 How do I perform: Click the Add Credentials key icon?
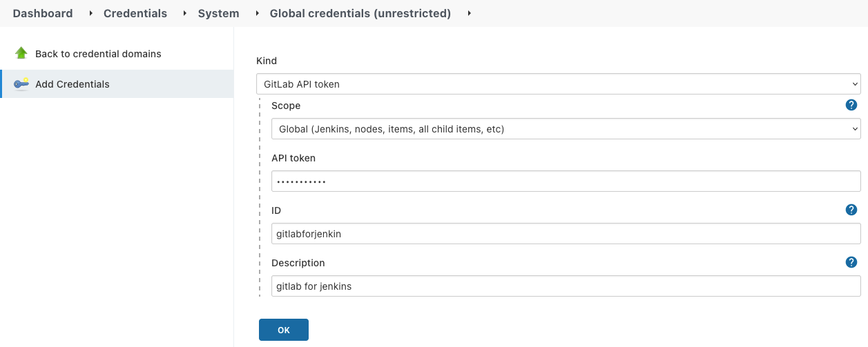coord(21,84)
